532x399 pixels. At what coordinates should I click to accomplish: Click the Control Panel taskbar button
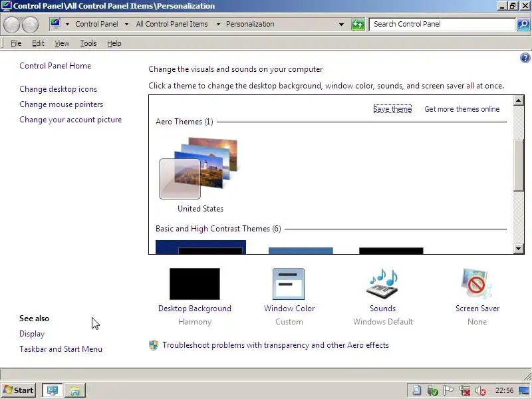coord(53,390)
